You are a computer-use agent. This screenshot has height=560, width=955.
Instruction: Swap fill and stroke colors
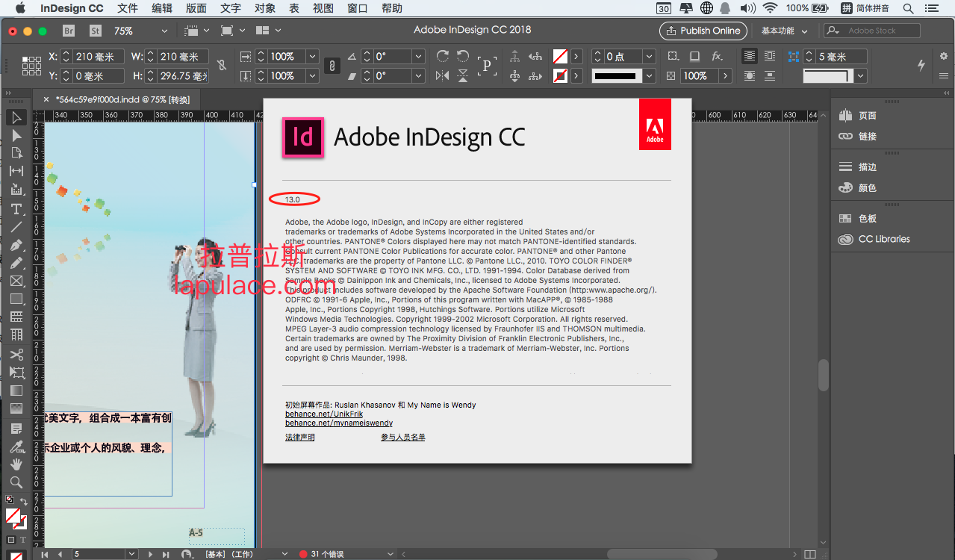(24, 501)
